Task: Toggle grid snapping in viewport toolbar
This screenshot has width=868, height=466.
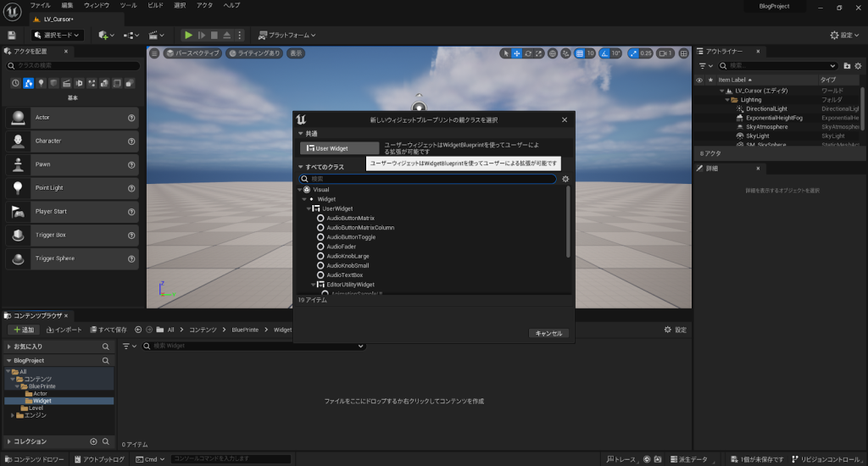Action: pos(579,53)
